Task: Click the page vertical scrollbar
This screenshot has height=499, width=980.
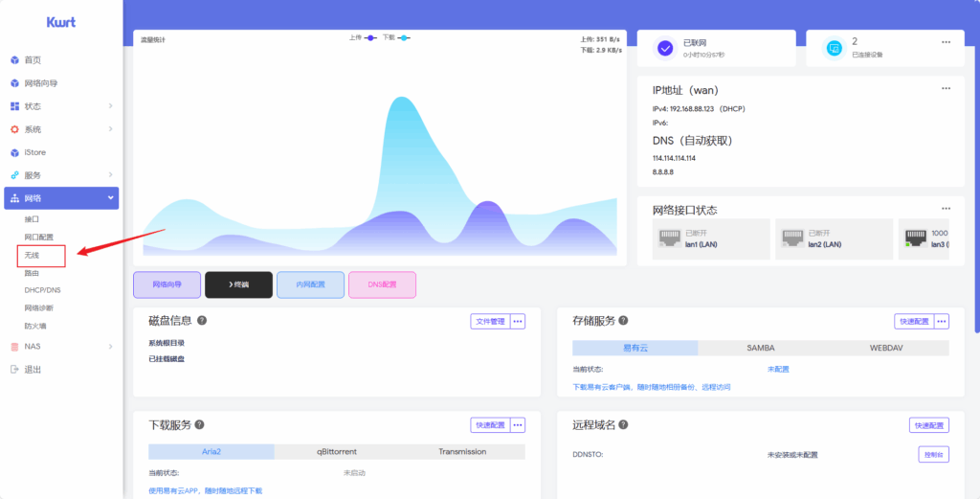Action: tap(976, 192)
